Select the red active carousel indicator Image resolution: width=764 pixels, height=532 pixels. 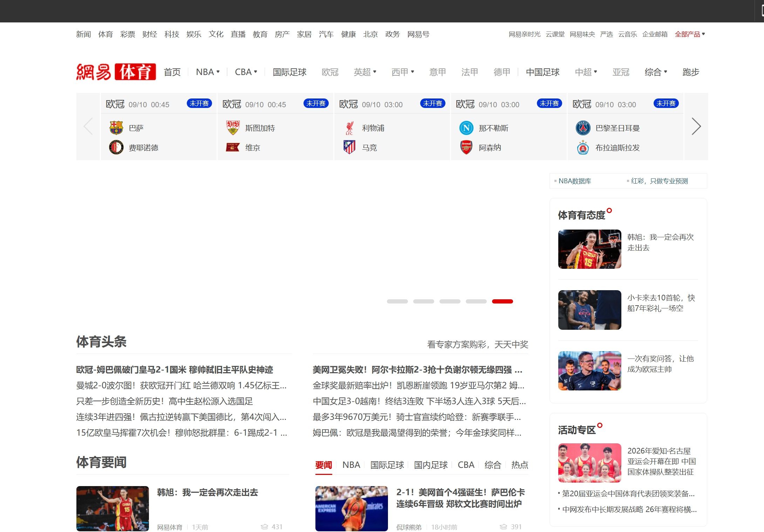click(503, 301)
